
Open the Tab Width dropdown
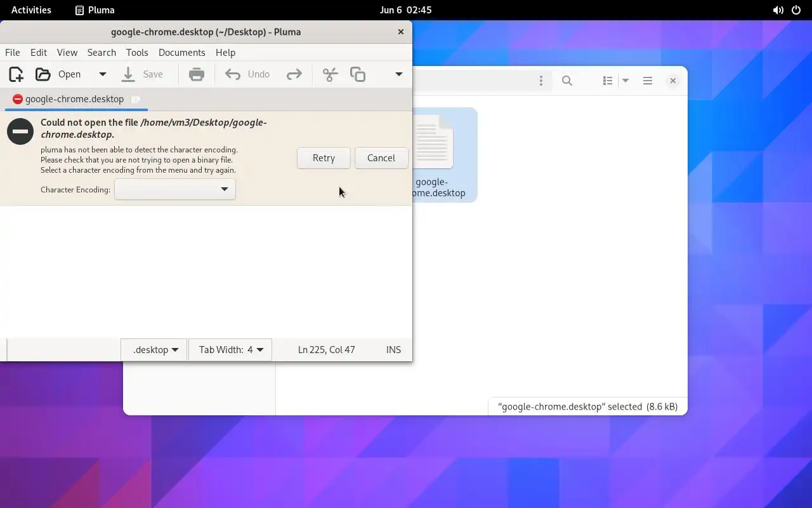coord(230,350)
